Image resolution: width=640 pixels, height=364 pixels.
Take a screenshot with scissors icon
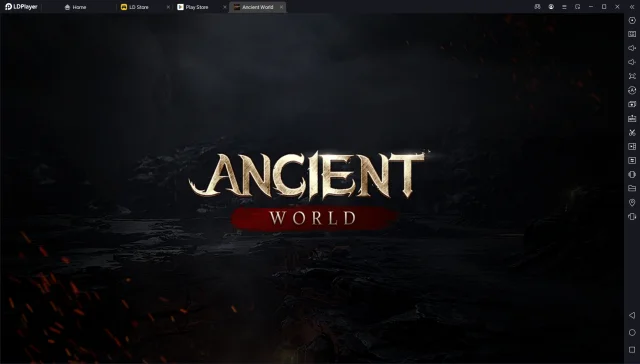tap(632, 133)
